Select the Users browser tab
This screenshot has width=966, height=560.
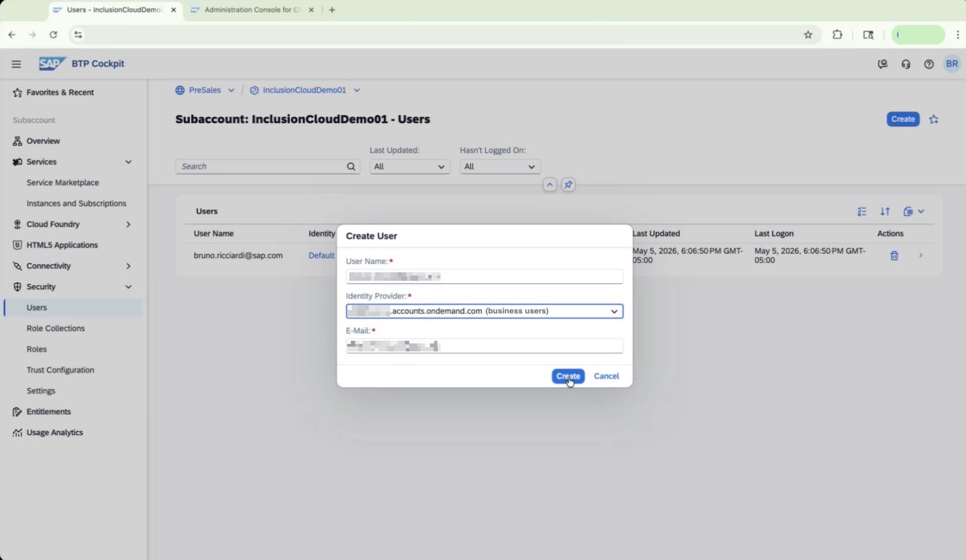pyautogui.click(x=116, y=10)
